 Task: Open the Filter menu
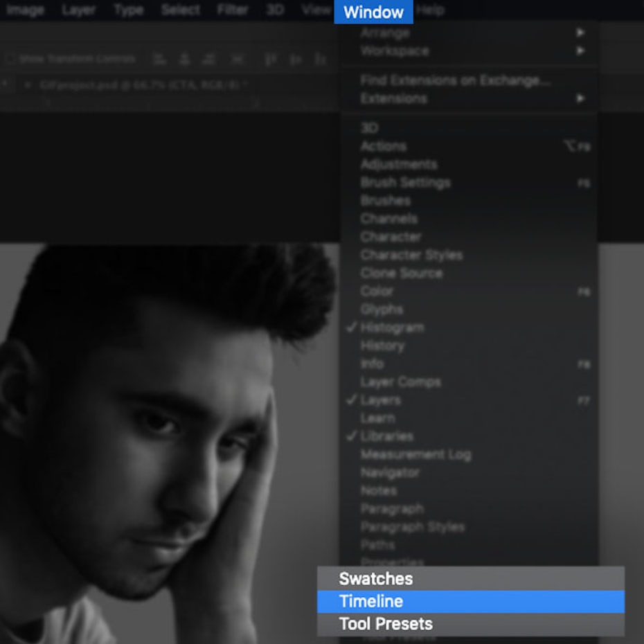tap(232, 10)
